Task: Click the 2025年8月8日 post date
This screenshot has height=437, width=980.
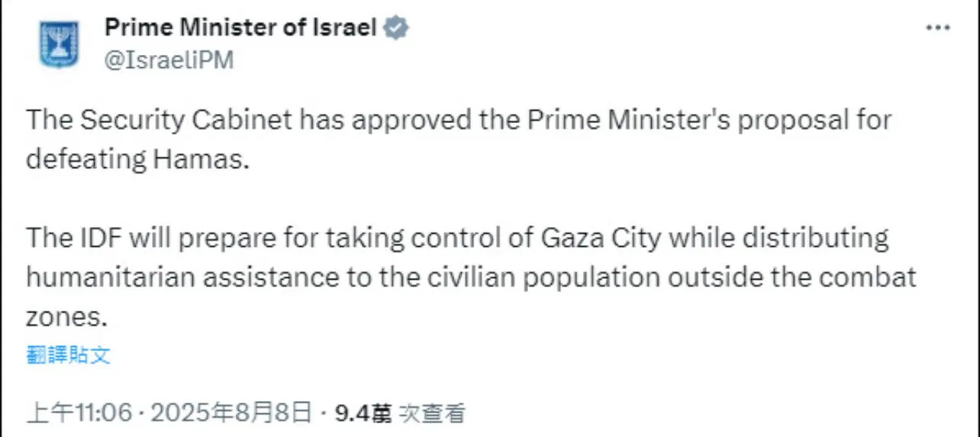Action: click(232, 413)
